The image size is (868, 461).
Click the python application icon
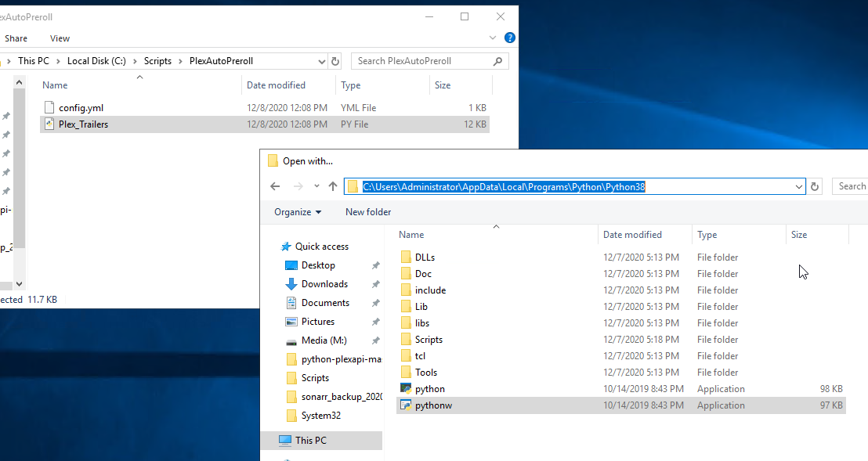point(406,388)
